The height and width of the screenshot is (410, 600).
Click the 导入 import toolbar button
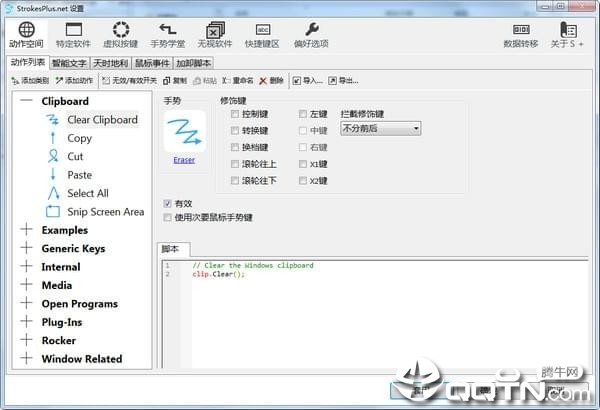308,80
